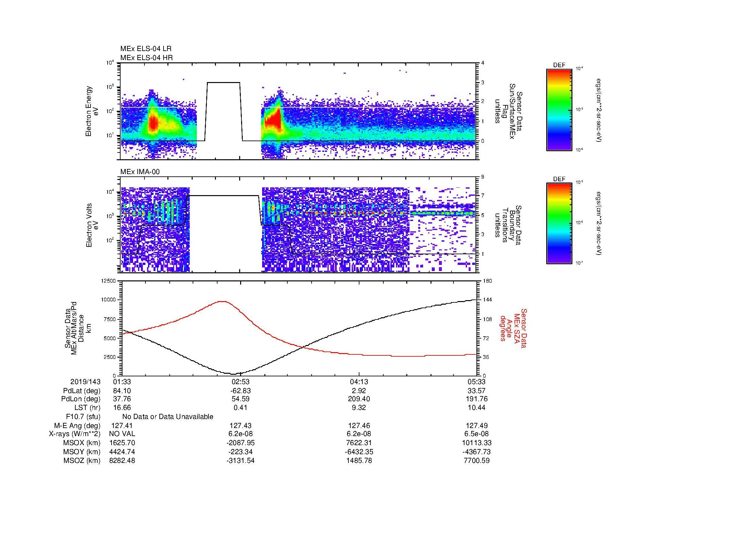Click the 'Electron Volts eV' axis label
This screenshot has width=756, height=534.
point(92,225)
